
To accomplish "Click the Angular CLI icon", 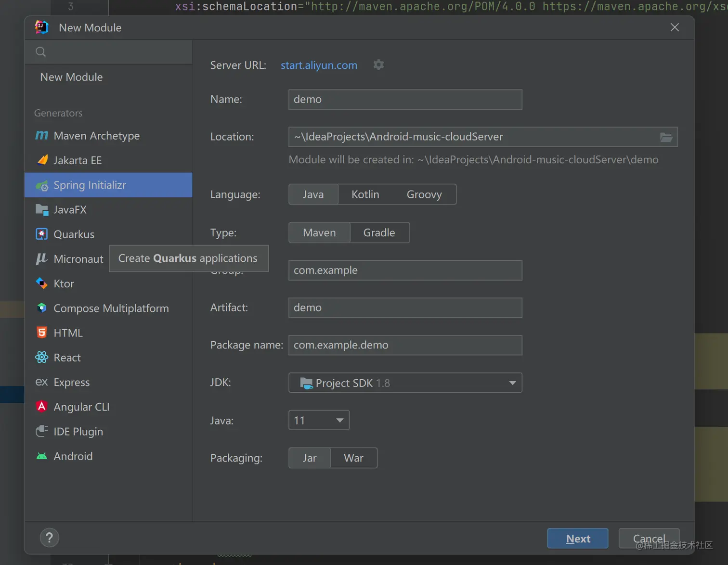I will tap(42, 407).
